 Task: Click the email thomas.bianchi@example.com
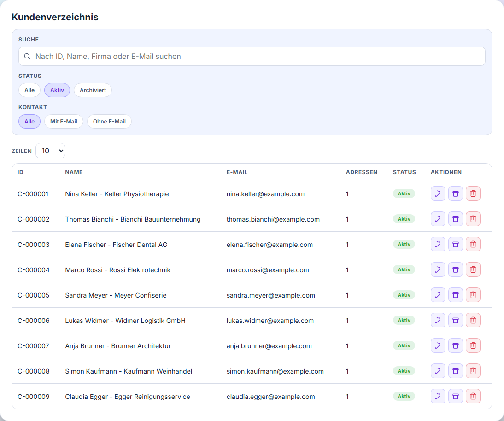click(273, 220)
